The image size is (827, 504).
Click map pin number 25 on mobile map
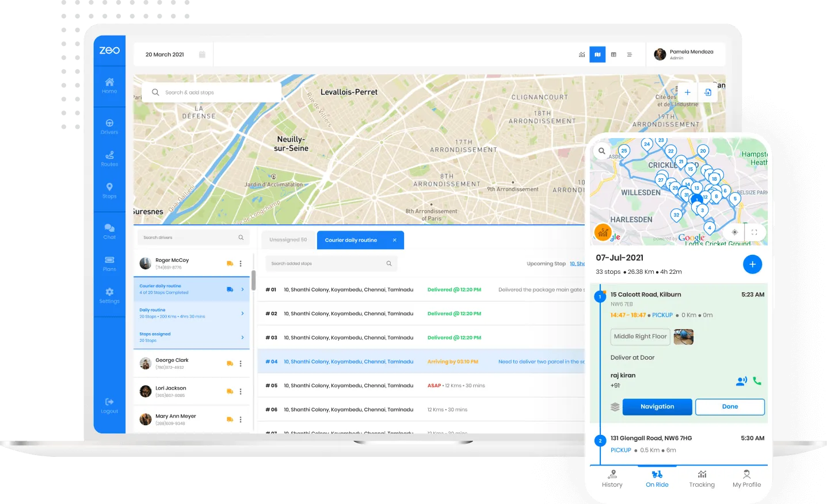coord(624,151)
